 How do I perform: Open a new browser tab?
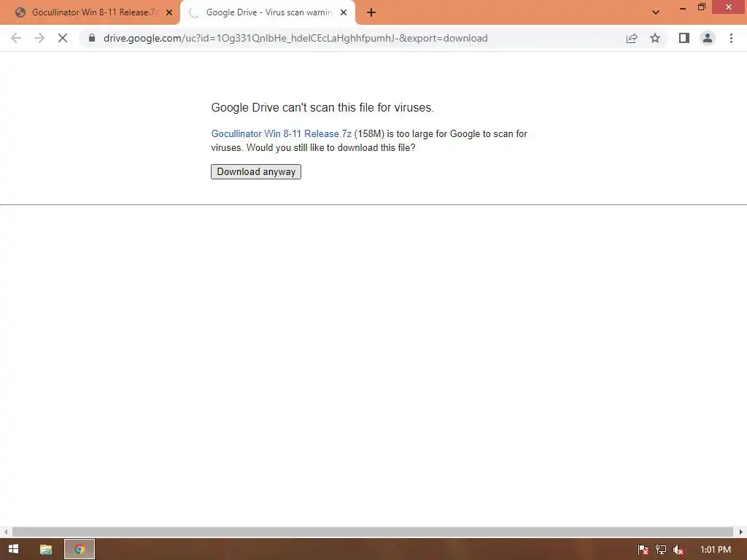tap(371, 12)
